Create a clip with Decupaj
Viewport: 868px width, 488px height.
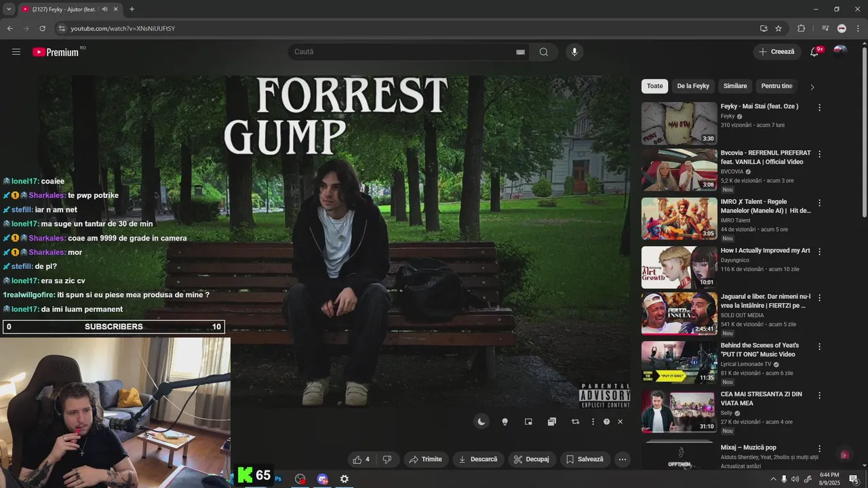click(532, 460)
